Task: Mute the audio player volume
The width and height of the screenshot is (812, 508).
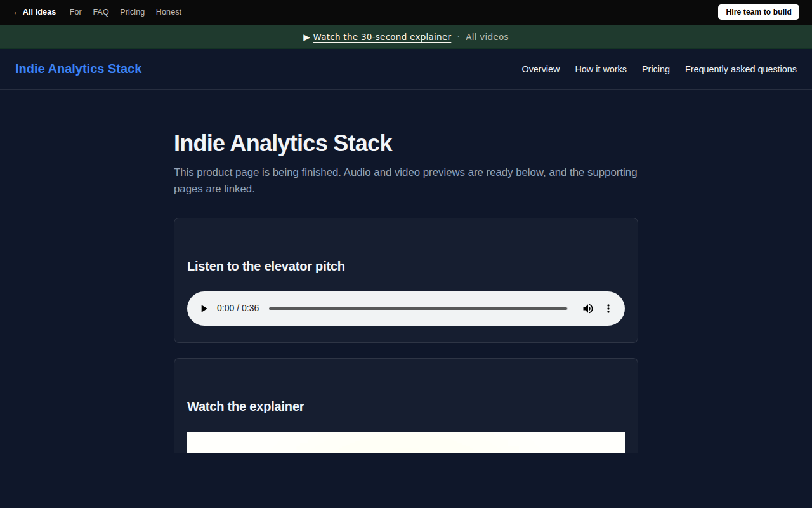Action: [x=588, y=309]
